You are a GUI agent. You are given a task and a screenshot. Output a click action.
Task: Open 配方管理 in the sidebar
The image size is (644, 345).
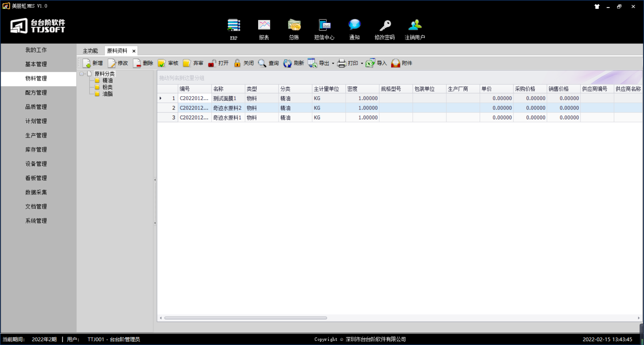36,93
